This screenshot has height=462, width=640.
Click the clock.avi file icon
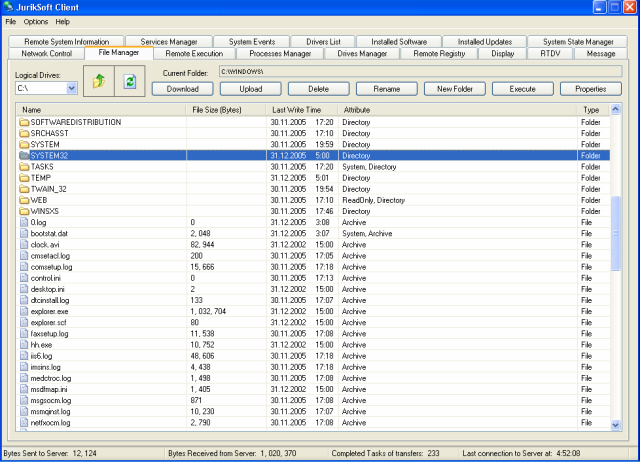[24, 244]
